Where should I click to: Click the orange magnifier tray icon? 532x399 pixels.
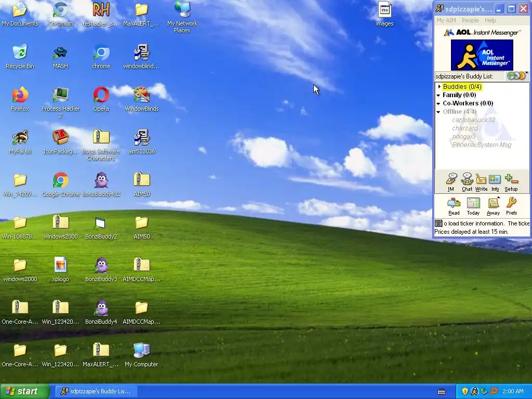494,391
